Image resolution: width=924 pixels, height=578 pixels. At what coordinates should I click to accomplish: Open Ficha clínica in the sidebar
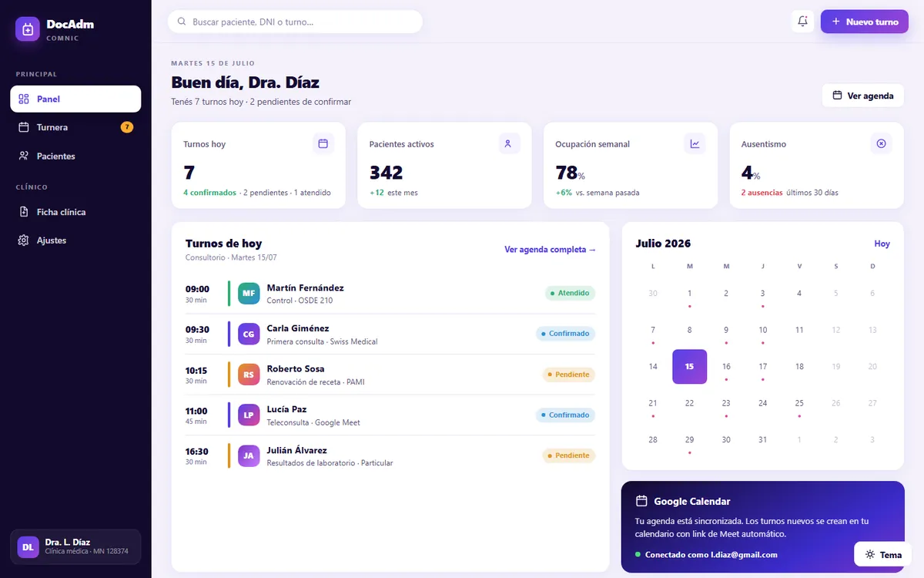coord(75,212)
